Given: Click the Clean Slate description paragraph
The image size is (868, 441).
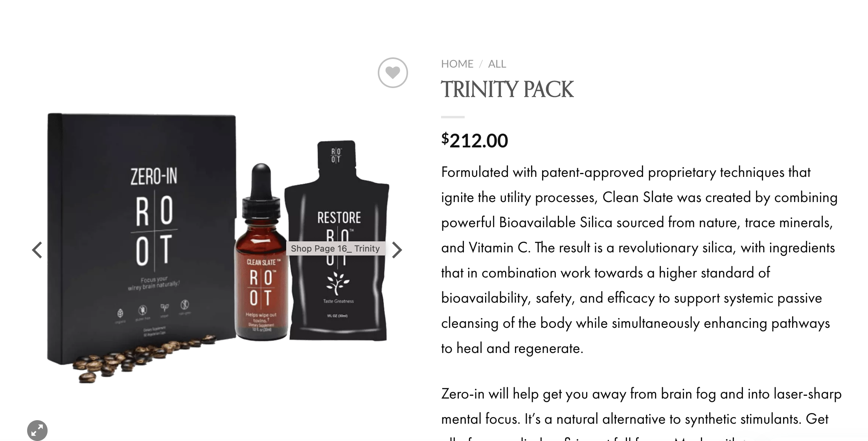Looking at the screenshot, I should tap(640, 260).
